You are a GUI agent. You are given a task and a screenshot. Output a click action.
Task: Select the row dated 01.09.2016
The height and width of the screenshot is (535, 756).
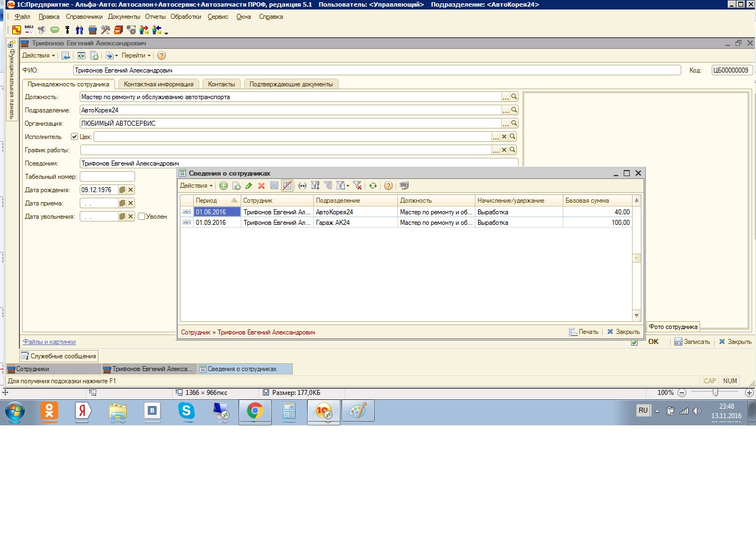coord(406,223)
